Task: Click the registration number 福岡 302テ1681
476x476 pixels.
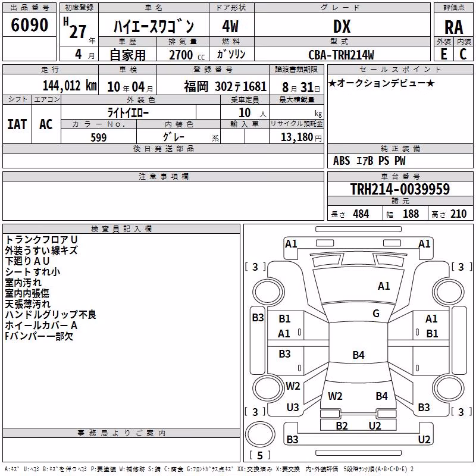Action: coord(226,86)
